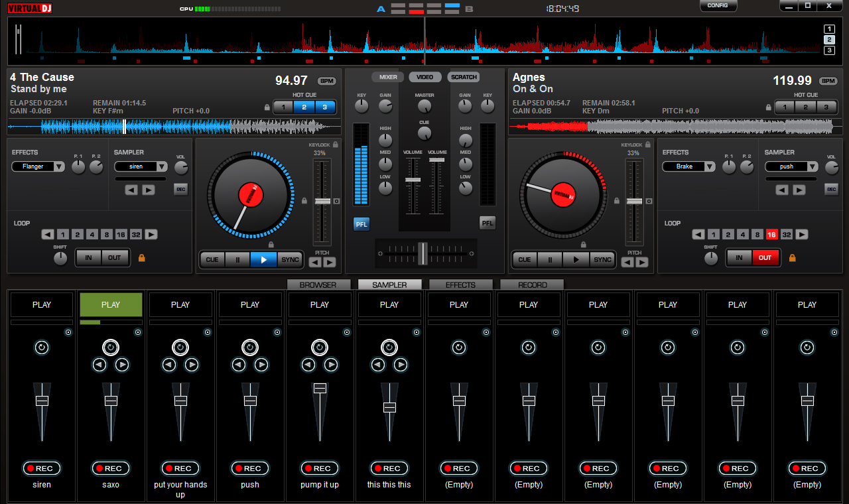849x504 pixels.
Task: Toggle left deck keylock padlock
Action: point(336,145)
